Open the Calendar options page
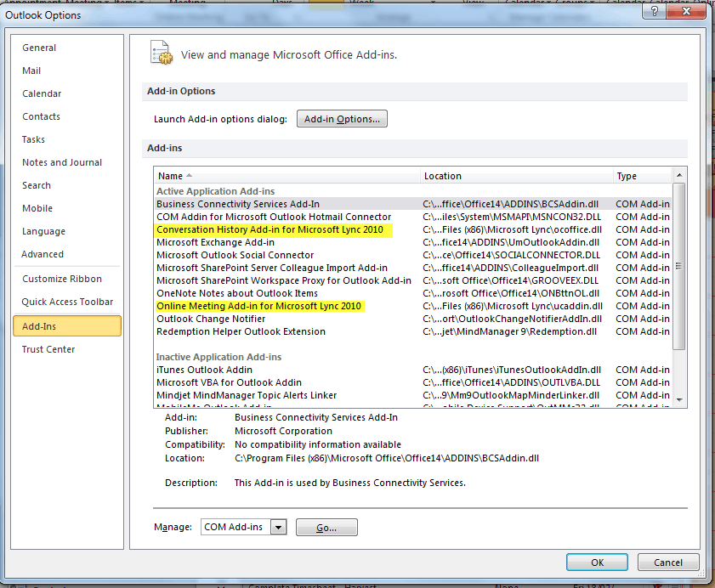Viewport: 715px width, 588px height. coord(42,93)
